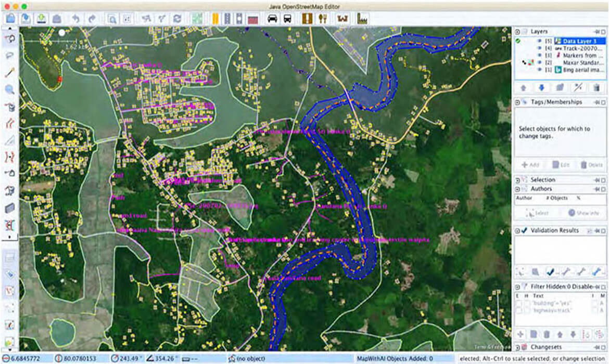The width and height of the screenshot is (609, 364).
Task: Collapse the Tags/Memberships panel
Action: (x=518, y=102)
